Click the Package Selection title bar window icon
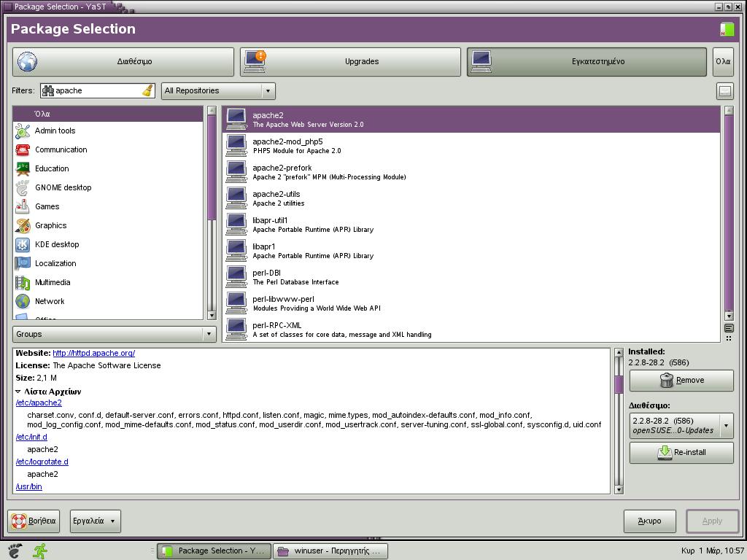747x560 pixels. [x=7, y=7]
